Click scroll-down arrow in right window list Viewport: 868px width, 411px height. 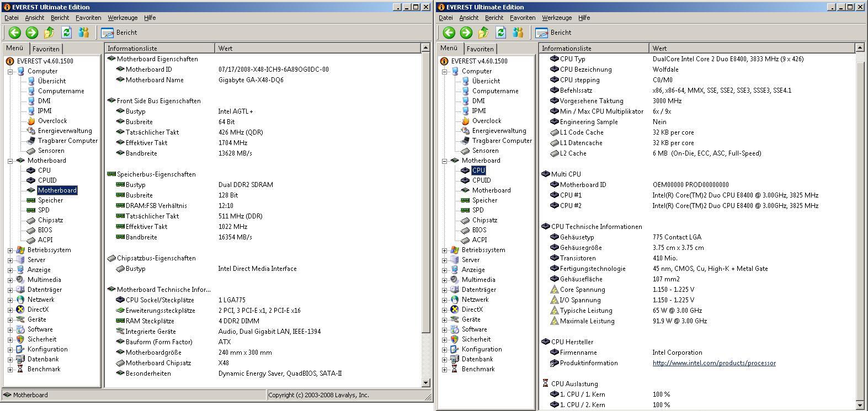point(860,405)
